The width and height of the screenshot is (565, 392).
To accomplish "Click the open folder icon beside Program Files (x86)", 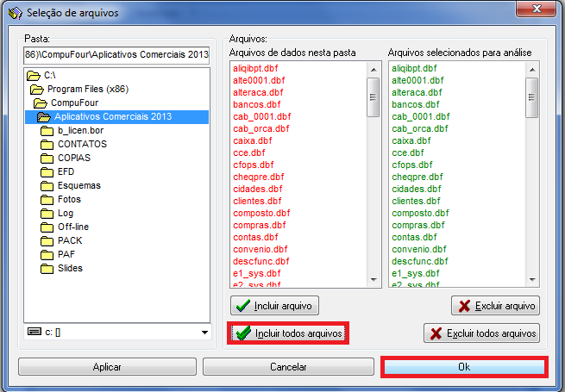I will coord(37,89).
